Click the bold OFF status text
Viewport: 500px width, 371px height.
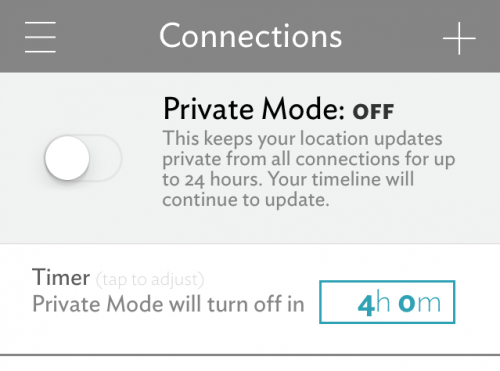coord(374,112)
